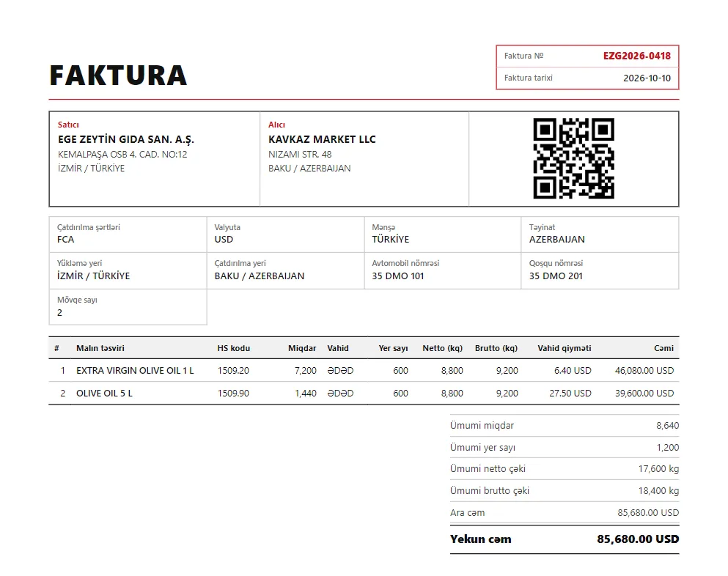Viewport: 728px width, 576px height.
Task: Click line total 46,080.00 USD
Action: tap(644, 370)
